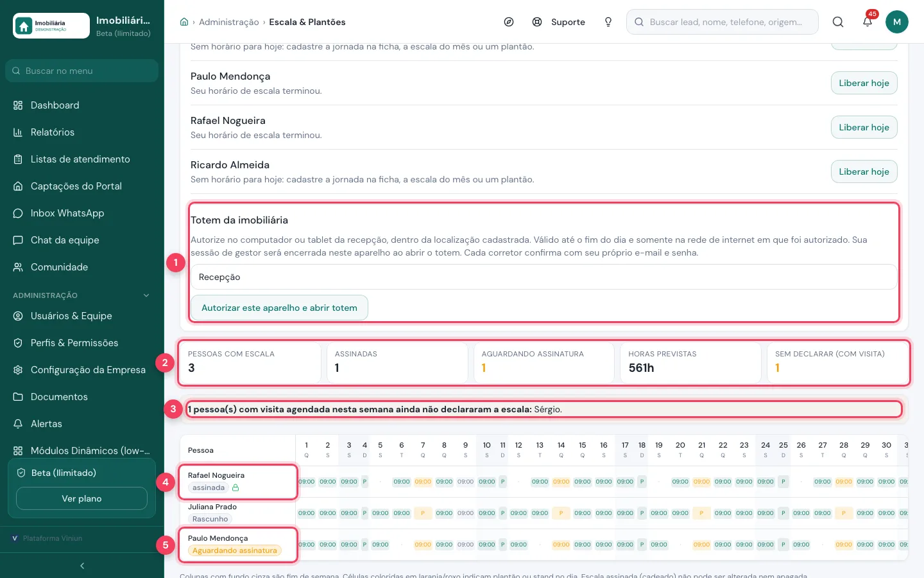Click the lightbulb tips icon
The height and width of the screenshot is (578, 924).
pyautogui.click(x=608, y=22)
